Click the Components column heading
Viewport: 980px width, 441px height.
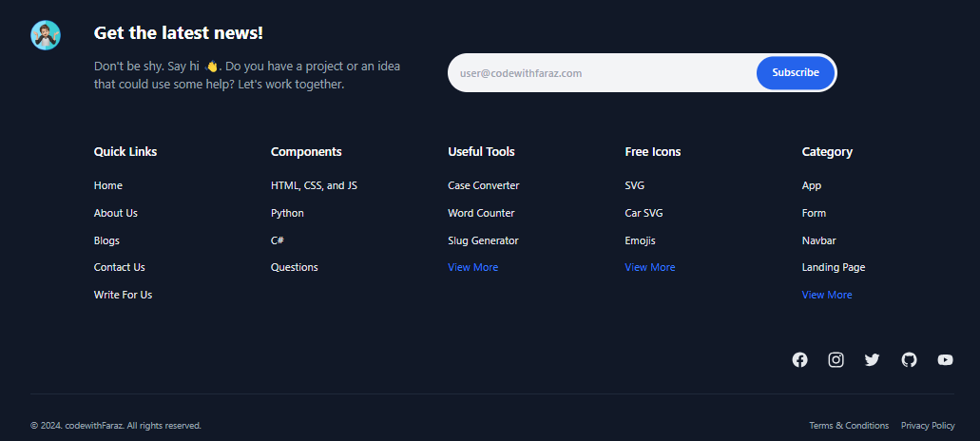306,152
